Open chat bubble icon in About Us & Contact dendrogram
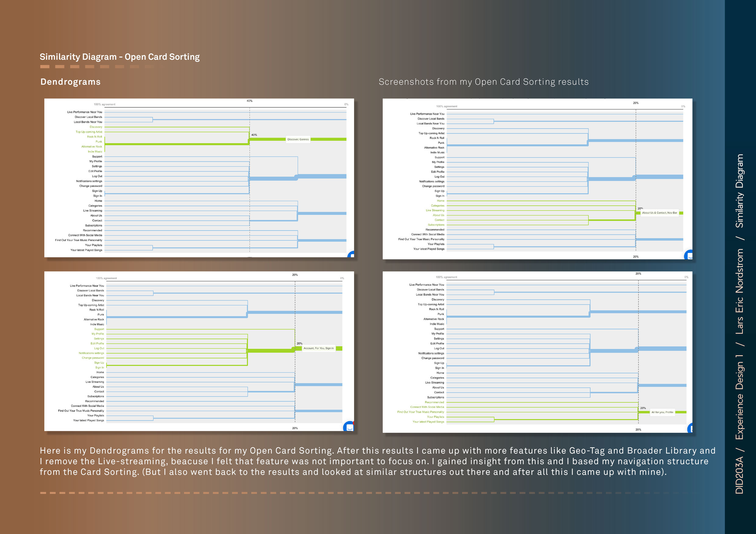756x534 pixels. (688, 255)
